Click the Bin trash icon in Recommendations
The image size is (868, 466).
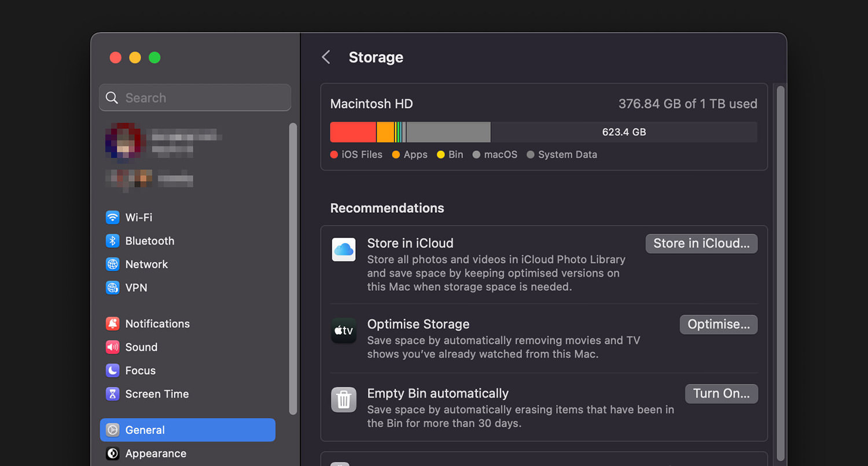(x=344, y=400)
